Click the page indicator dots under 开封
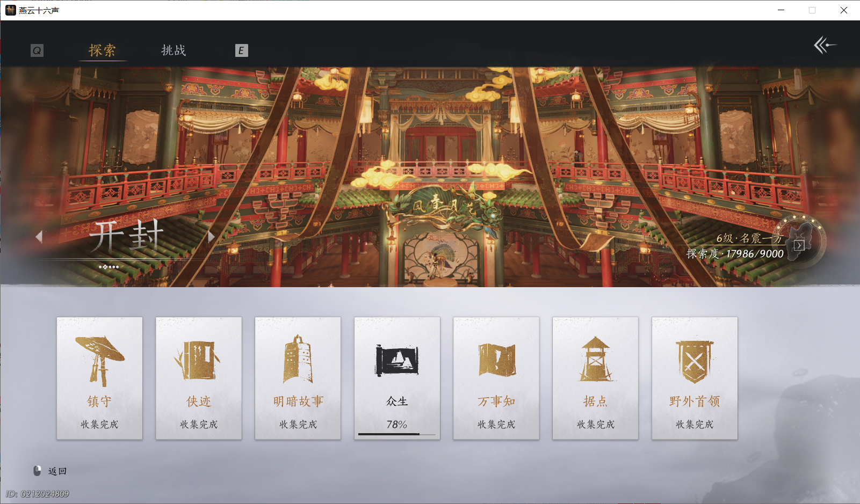The height and width of the screenshot is (504, 860). [x=109, y=266]
